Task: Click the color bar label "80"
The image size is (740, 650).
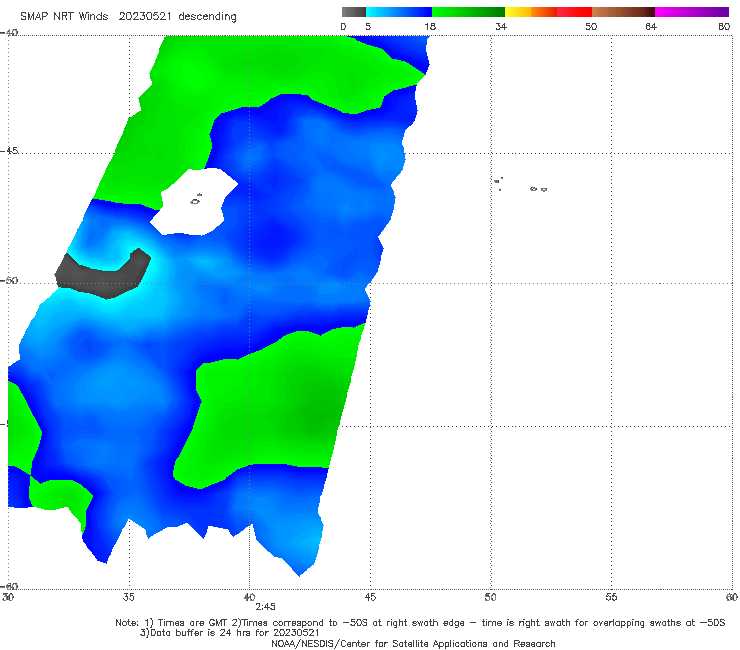Action: tap(724, 27)
